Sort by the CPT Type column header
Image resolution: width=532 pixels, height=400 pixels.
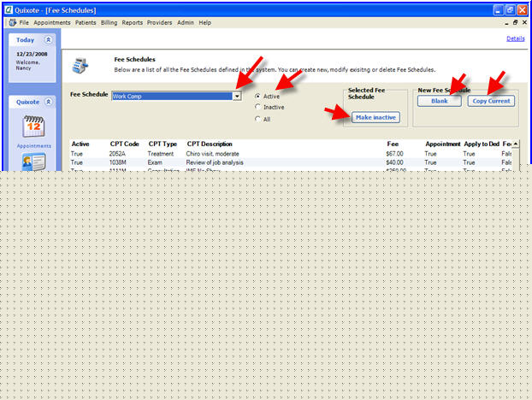(x=163, y=144)
